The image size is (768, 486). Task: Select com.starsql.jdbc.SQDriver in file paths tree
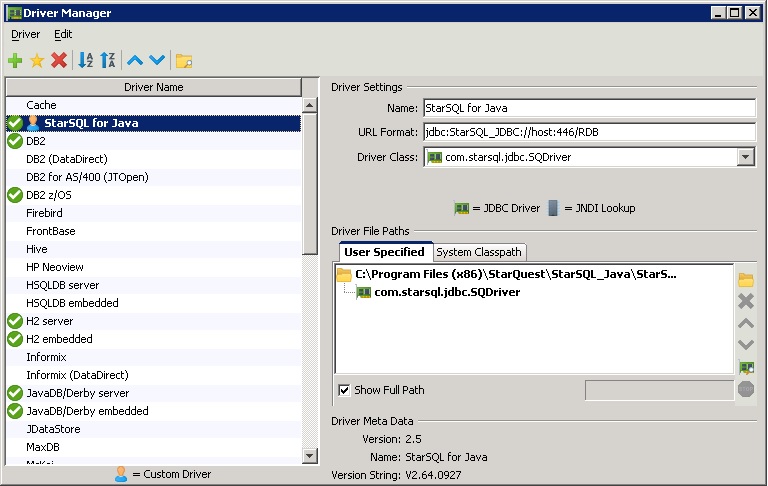click(447, 292)
